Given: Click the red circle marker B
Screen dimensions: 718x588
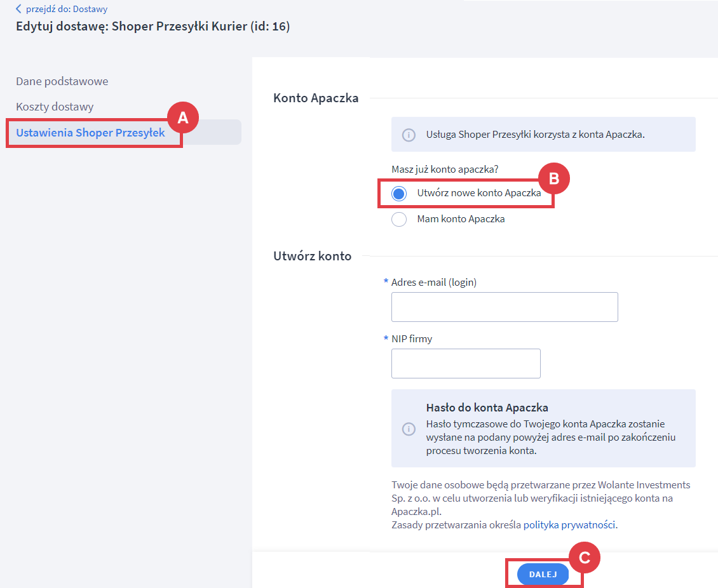Looking at the screenshot, I should 553,179.
